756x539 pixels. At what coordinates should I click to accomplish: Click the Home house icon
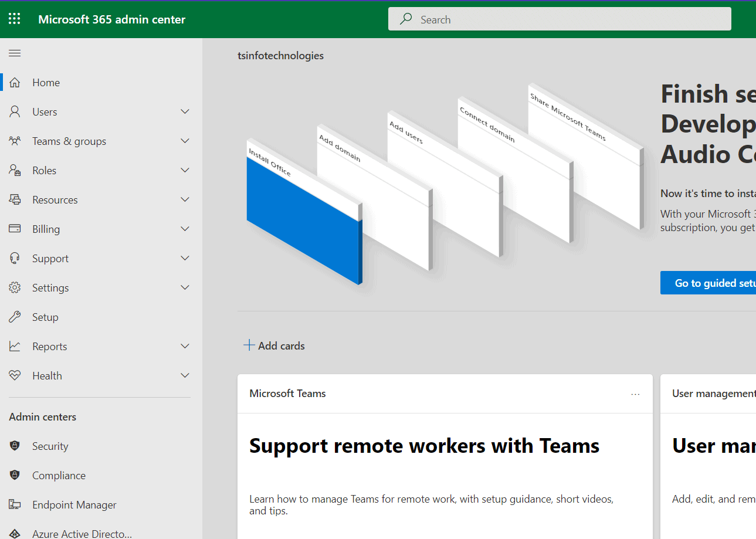(x=15, y=83)
